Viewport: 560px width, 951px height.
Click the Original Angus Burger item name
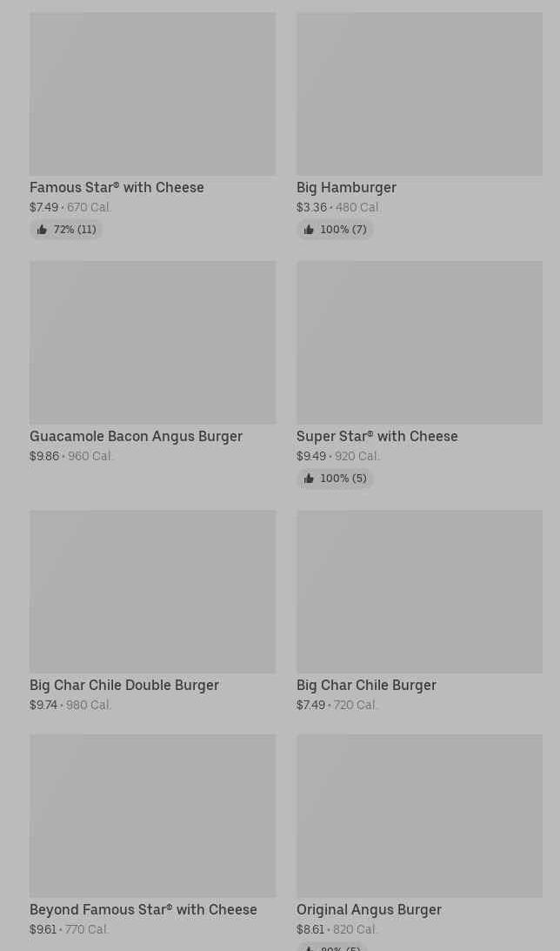369,909
